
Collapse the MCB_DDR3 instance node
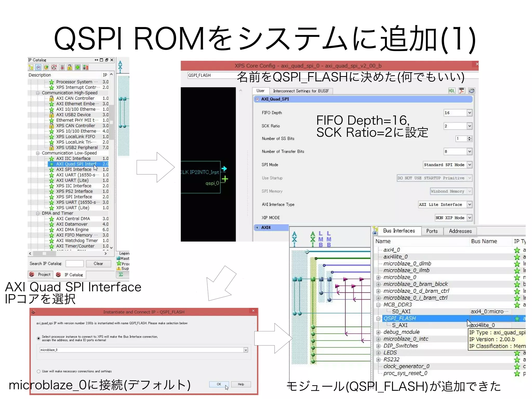(378, 305)
